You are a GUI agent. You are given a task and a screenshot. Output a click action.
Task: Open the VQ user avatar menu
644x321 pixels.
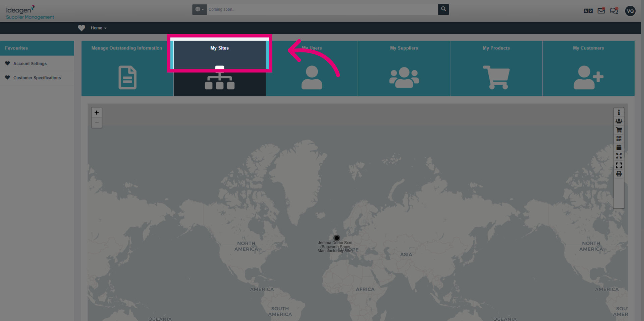[630, 11]
